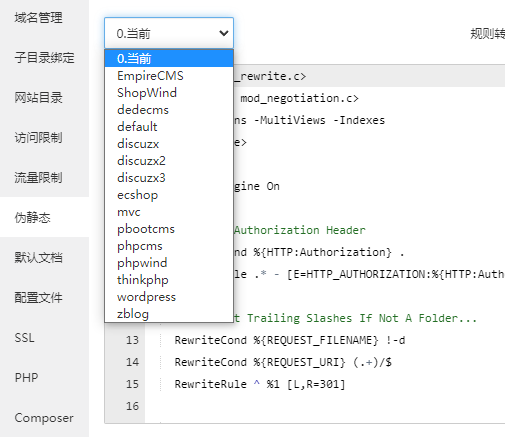The width and height of the screenshot is (505, 437).
Task: Click line number 15 in the gutter
Action: point(132,384)
